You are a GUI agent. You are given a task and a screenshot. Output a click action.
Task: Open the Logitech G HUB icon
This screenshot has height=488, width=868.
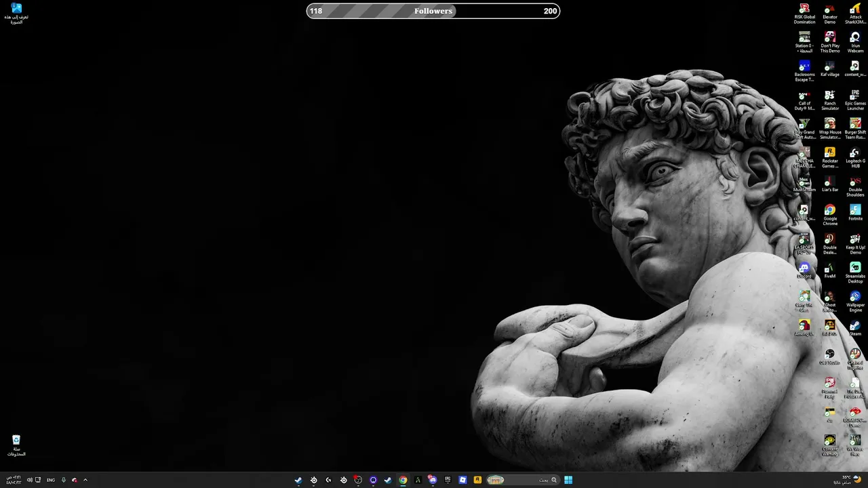(855, 157)
